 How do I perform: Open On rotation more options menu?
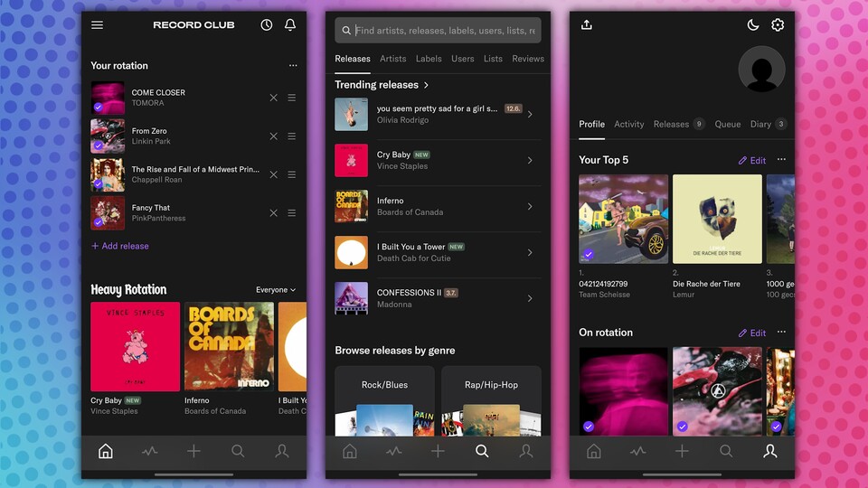coord(781,332)
